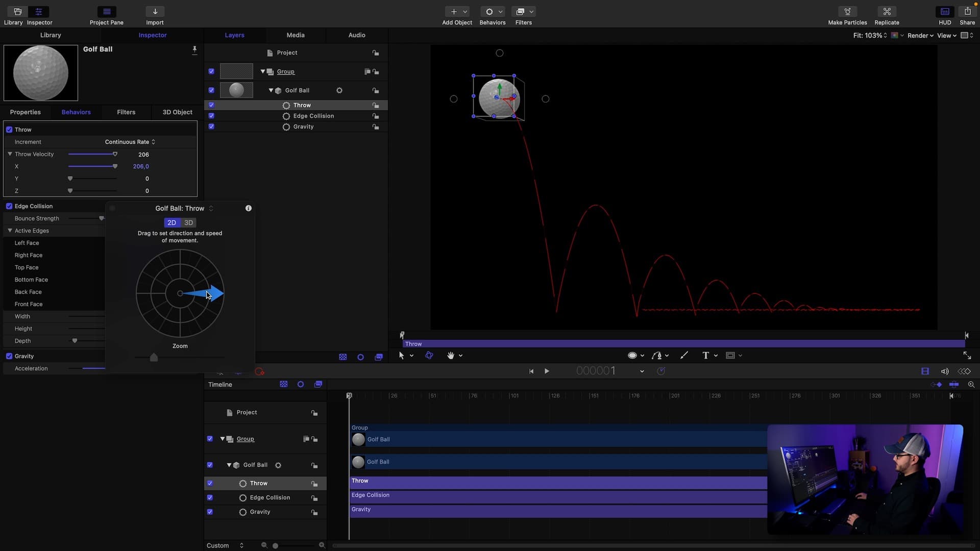Switch HUD to 3D mode
The height and width of the screenshot is (551, 980).
(188, 223)
